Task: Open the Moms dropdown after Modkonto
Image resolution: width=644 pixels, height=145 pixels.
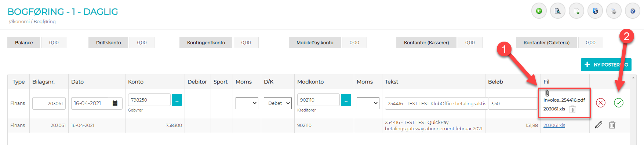Action: [368, 103]
